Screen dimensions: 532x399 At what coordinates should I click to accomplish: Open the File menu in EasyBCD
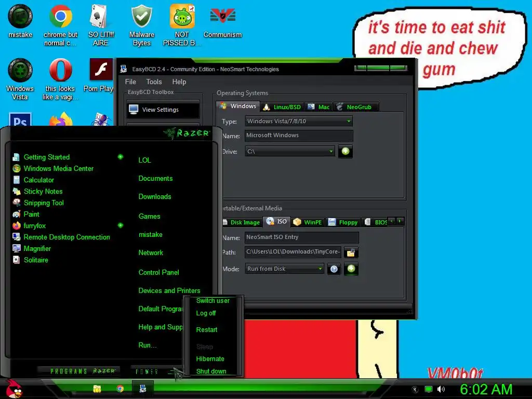click(x=130, y=82)
